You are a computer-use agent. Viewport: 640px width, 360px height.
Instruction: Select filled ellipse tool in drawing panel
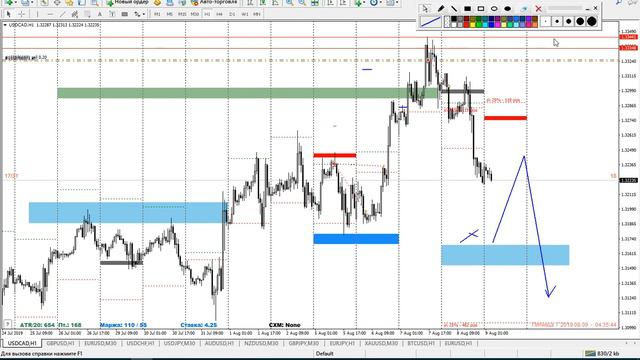[507, 8]
